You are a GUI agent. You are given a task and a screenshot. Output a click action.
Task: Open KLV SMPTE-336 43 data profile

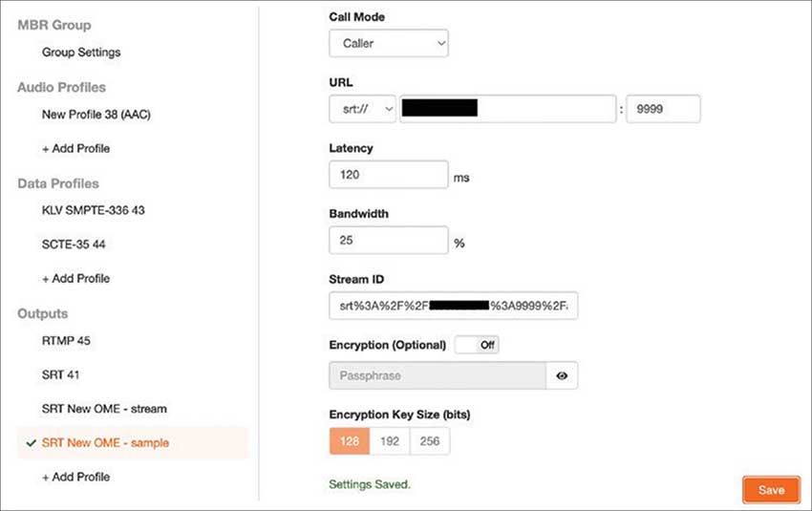click(93, 209)
